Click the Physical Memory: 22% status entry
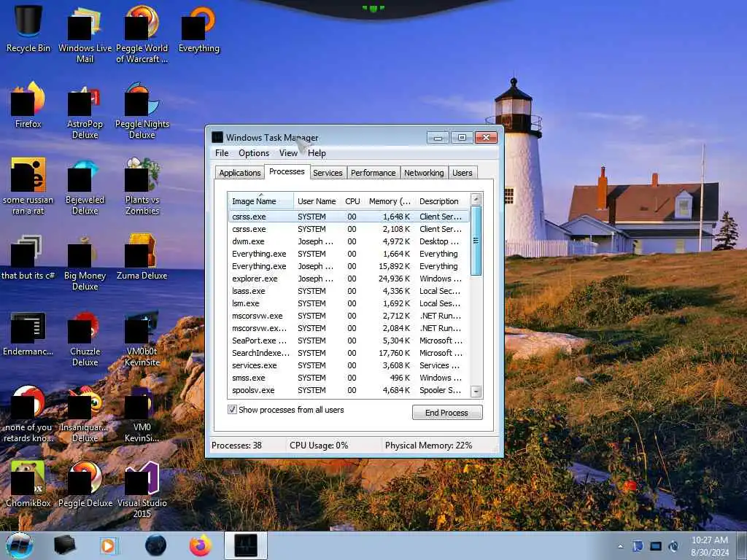747x560 pixels. click(x=428, y=446)
